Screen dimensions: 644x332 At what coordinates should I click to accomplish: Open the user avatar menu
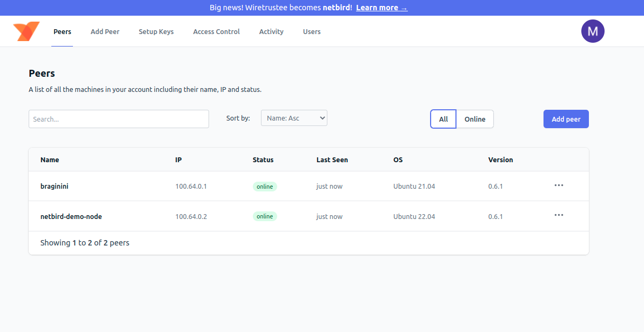(593, 31)
